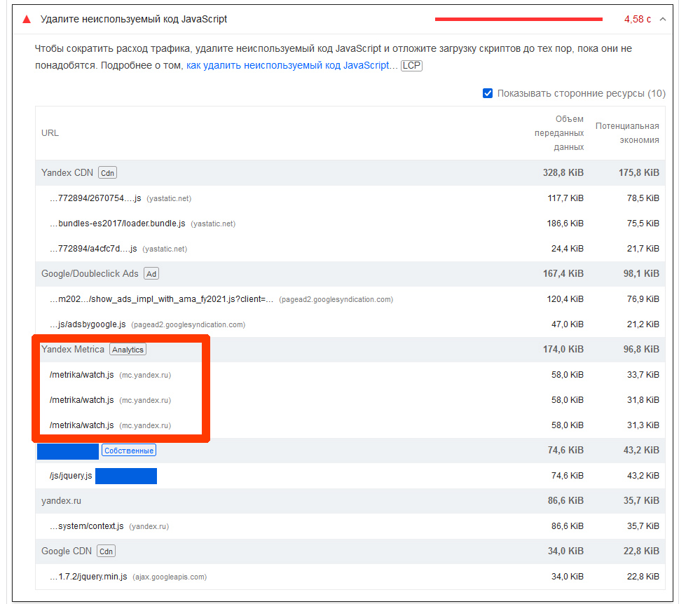Click the 47,0 KiB transfer size cell
The height and width of the screenshot is (604, 700).
tap(568, 324)
